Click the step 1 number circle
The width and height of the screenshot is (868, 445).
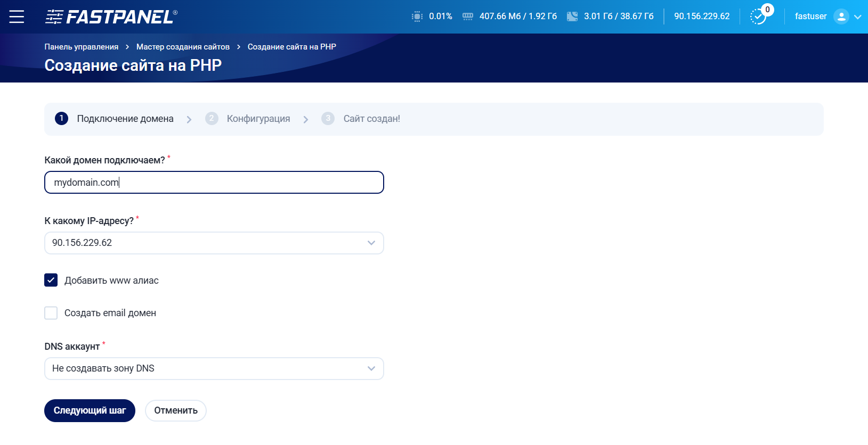(x=61, y=119)
